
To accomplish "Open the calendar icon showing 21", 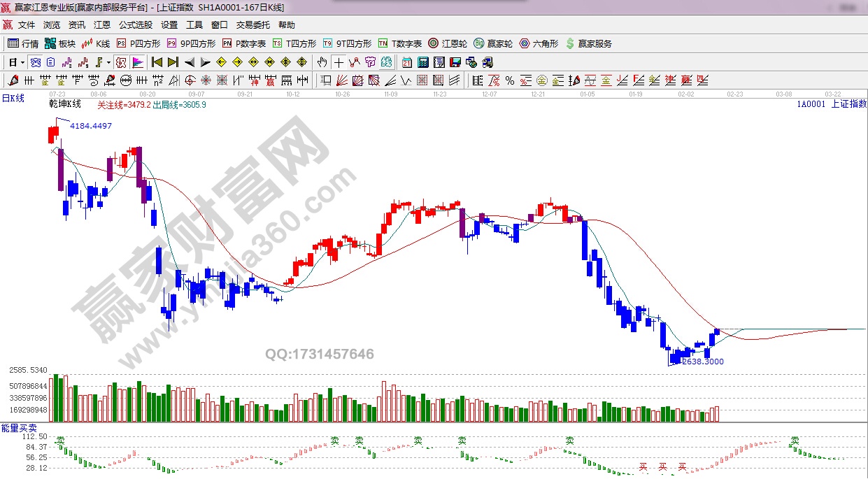I will pyautogui.click(x=407, y=62).
